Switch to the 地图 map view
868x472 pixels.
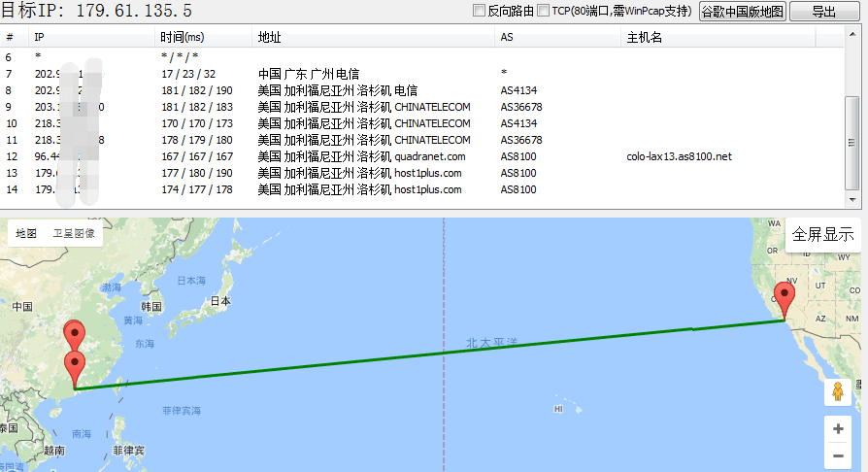26,233
